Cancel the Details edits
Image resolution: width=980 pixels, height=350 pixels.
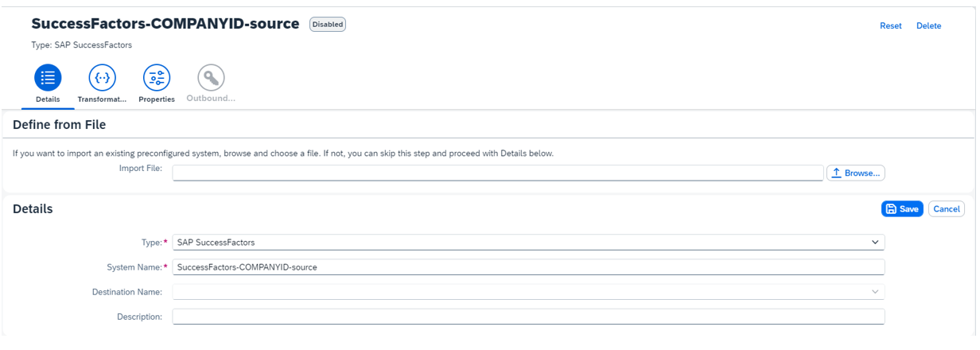[x=947, y=209]
